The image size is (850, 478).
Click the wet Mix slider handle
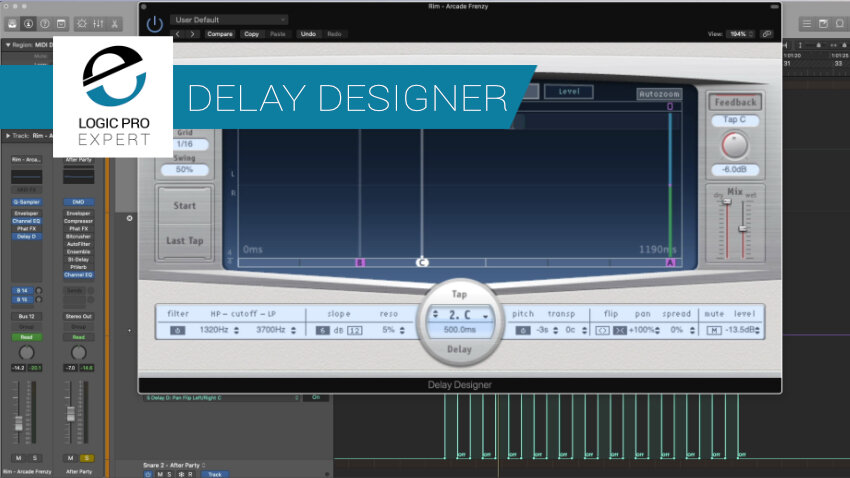(x=743, y=229)
